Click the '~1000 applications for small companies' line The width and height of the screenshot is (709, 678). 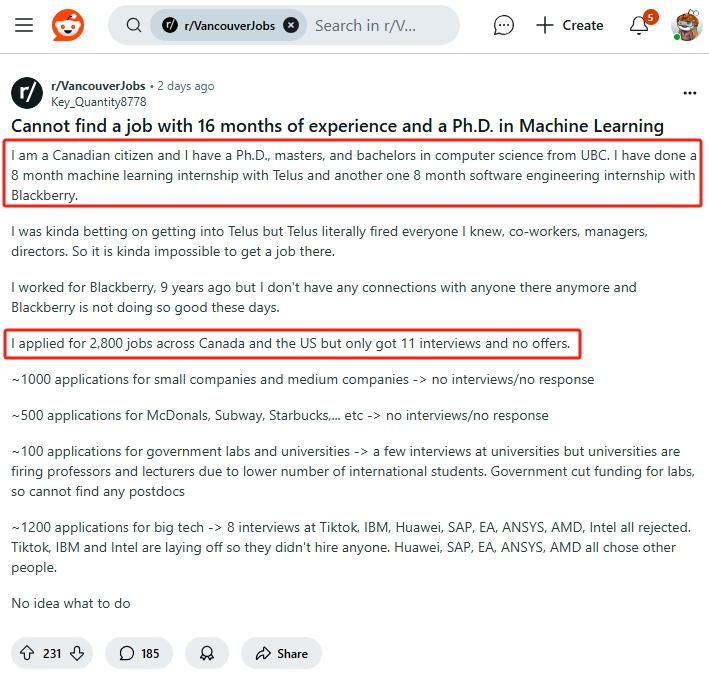[303, 379]
